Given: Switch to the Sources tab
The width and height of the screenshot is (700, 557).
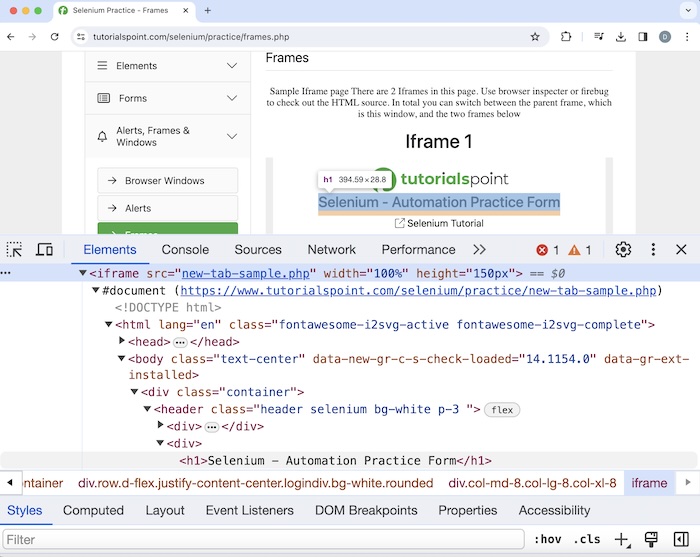Looking at the screenshot, I should click(x=258, y=249).
